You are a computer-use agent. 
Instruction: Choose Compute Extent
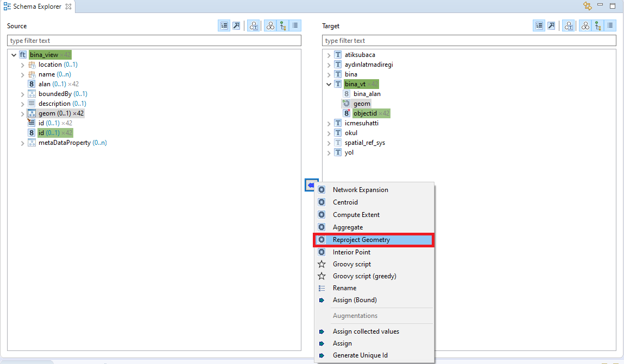click(373, 215)
